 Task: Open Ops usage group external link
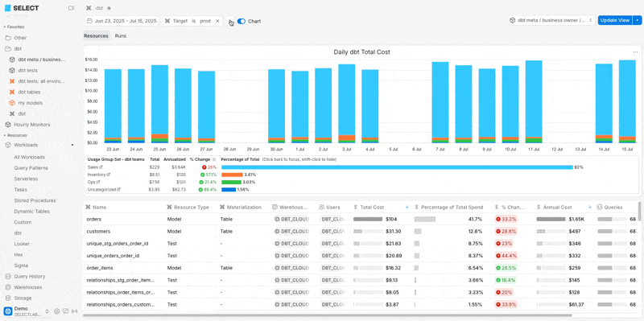coord(98,182)
